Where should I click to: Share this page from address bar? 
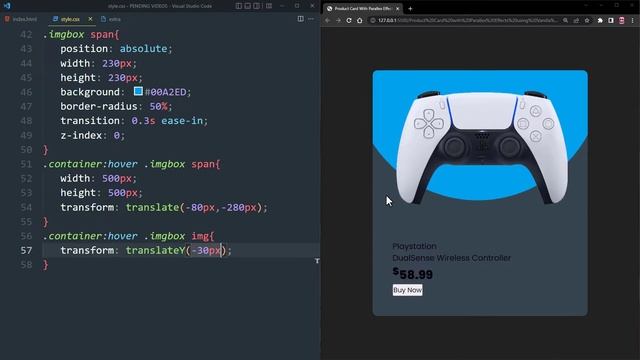576,20
